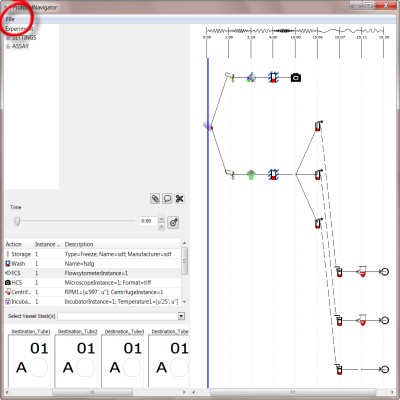Screen dimensions: 400x400
Task: Select the FCS row in action table
Action: [x=93, y=273]
